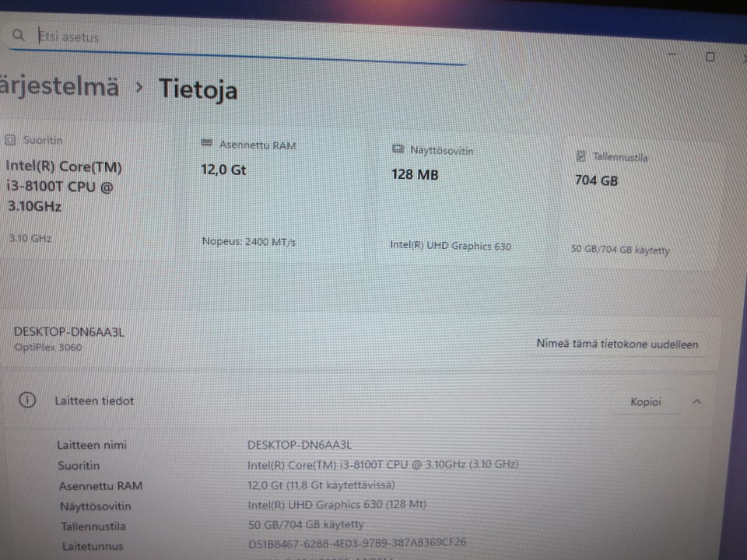Go back to Järjestelmä breadcrumb
The image size is (747, 560).
tap(59, 86)
